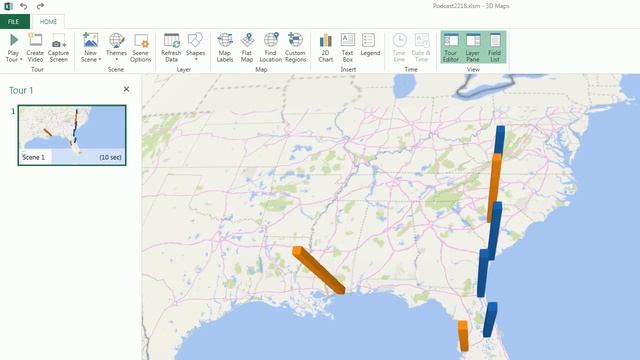640x360 pixels.
Task: Click the Capture Screen camera icon
Action: click(x=58, y=42)
